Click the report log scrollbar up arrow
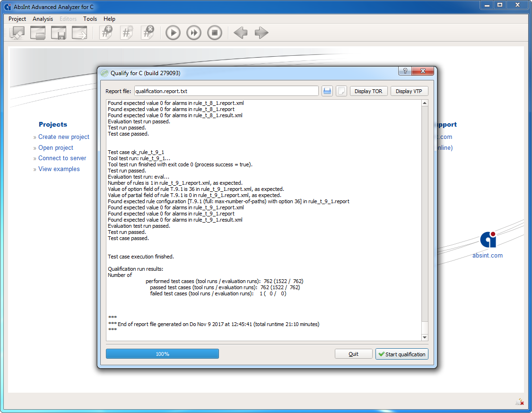This screenshot has height=413, width=532. [425, 103]
